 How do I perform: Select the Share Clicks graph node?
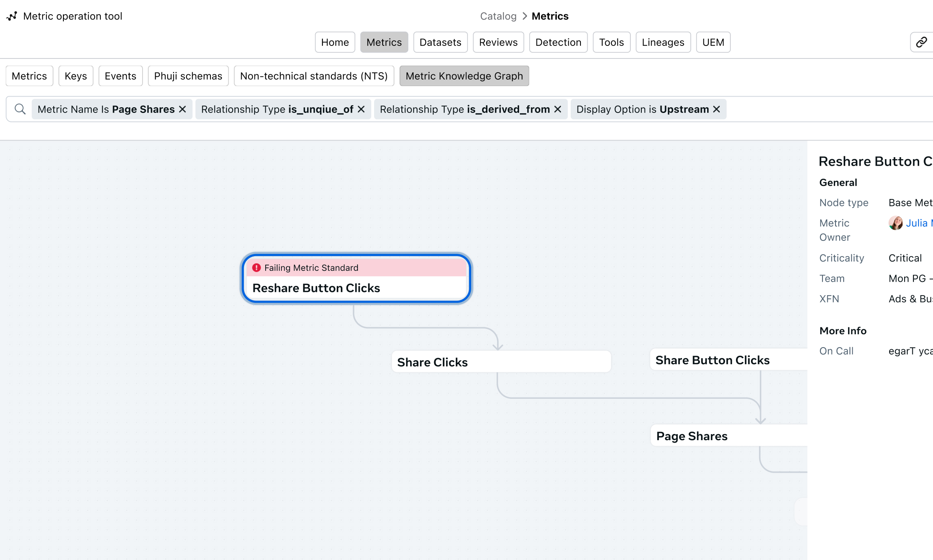pos(500,362)
